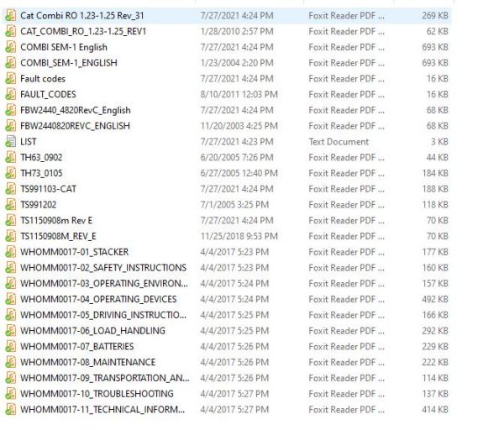
Task: Select the LIST text document name
Action: [x=29, y=141]
